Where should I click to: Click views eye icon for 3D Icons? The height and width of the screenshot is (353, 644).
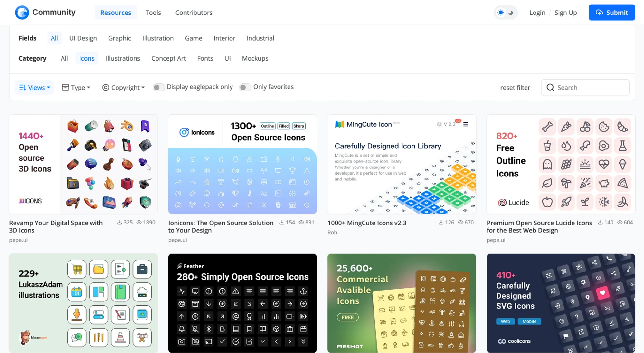pyautogui.click(x=139, y=223)
